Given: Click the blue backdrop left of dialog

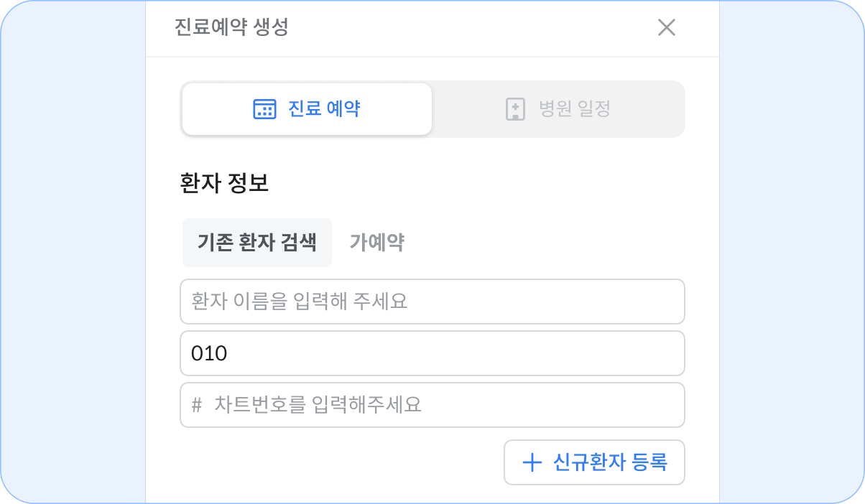Looking at the screenshot, I should tap(73, 252).
